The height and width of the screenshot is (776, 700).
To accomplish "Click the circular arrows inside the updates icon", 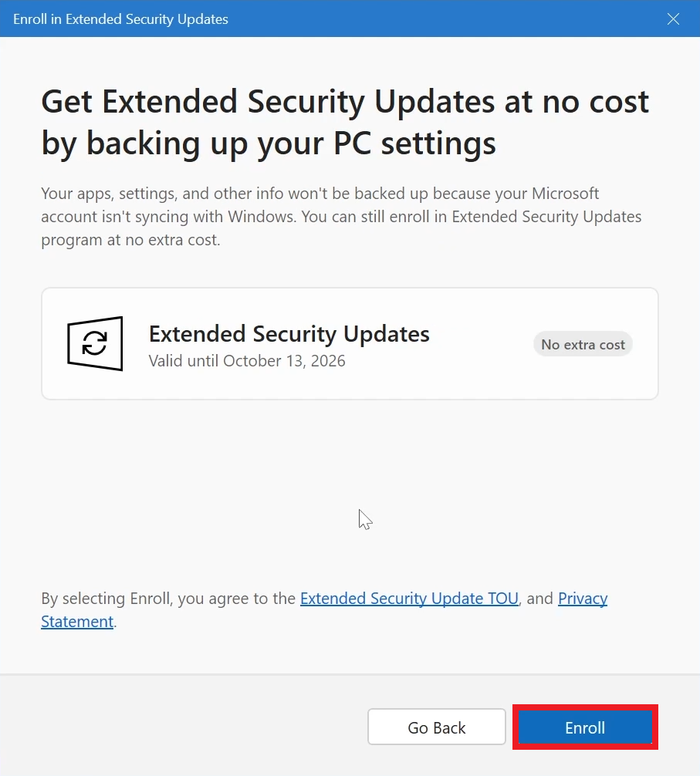I will tap(94, 344).
